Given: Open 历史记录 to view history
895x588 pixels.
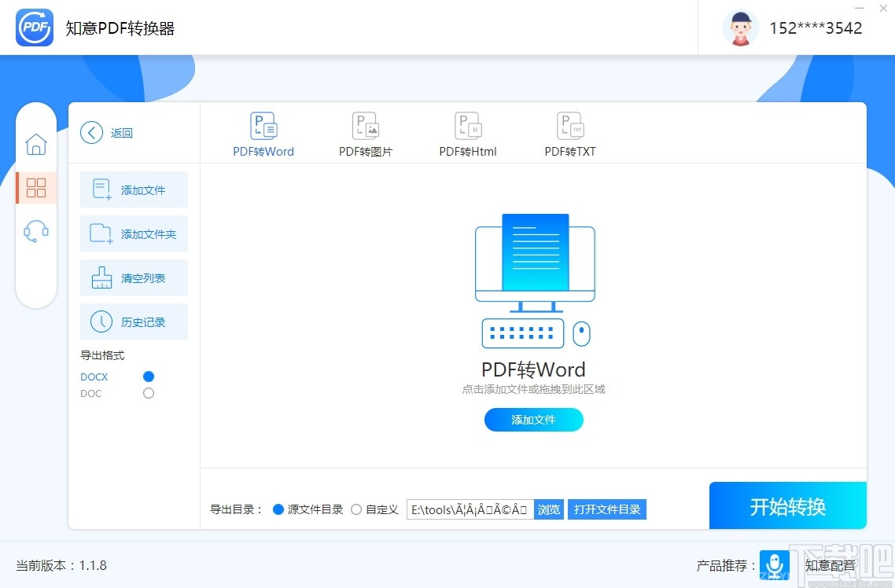Looking at the screenshot, I should (134, 322).
